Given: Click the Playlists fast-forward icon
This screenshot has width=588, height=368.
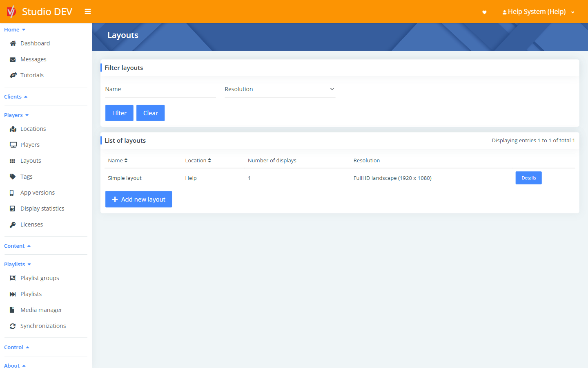Looking at the screenshot, I should click(13, 294).
